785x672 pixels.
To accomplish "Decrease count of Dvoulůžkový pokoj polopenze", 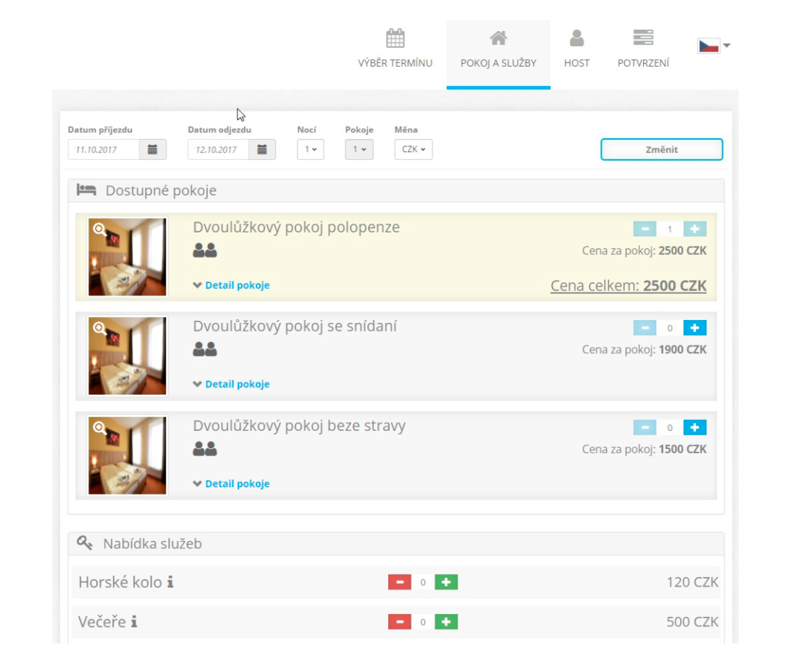I will click(644, 229).
